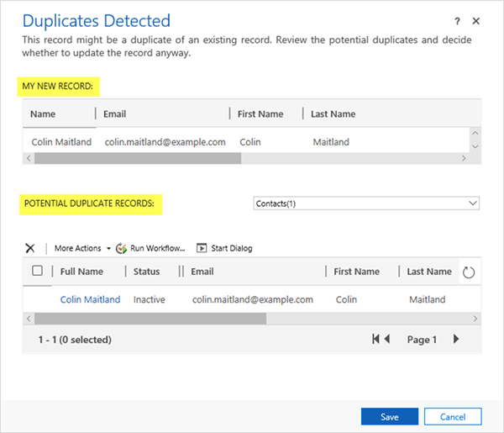Open help with the question mark icon
This screenshot has width=504, height=433.
458,20
